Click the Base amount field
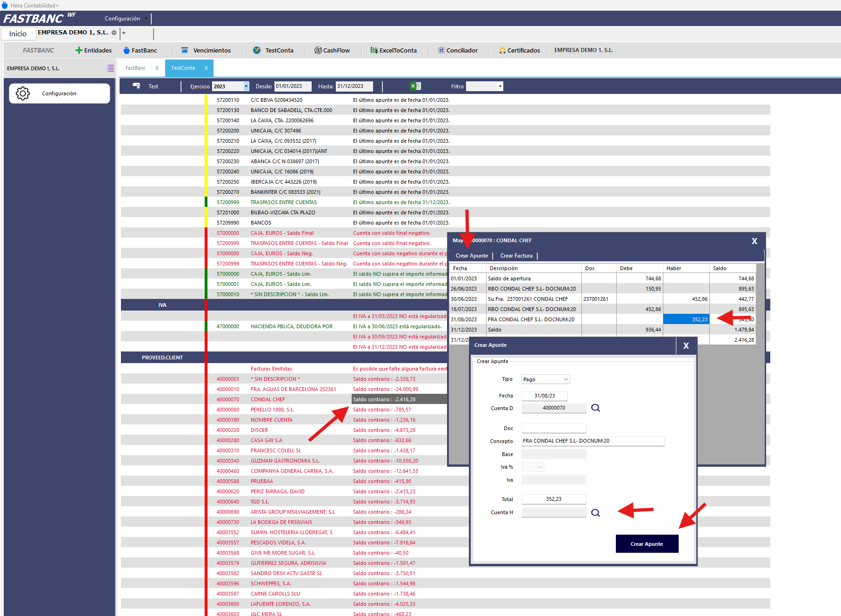 coord(554,454)
